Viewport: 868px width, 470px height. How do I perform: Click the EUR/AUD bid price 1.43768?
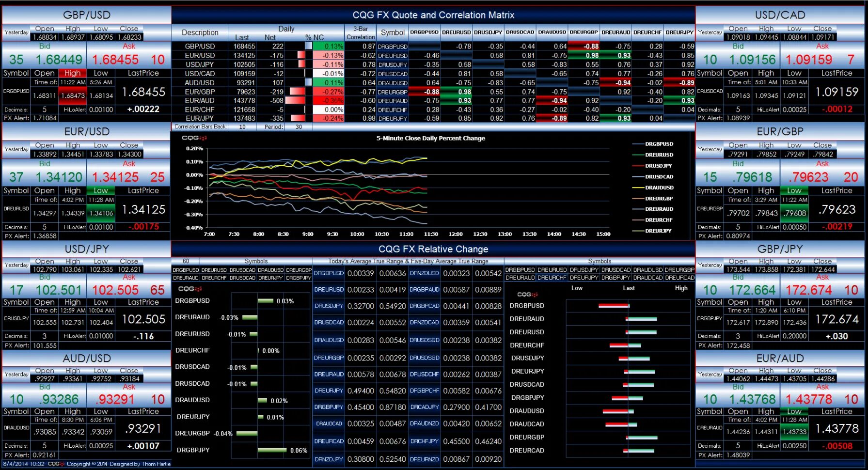coord(752,400)
